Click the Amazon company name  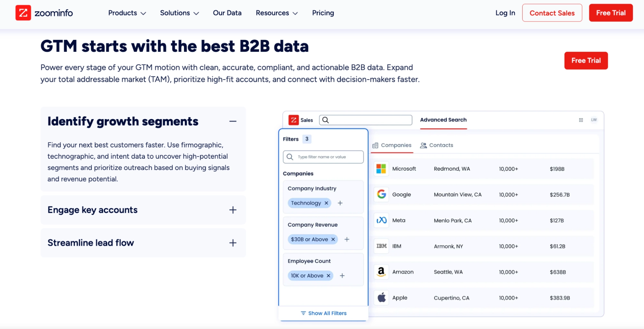403,272
